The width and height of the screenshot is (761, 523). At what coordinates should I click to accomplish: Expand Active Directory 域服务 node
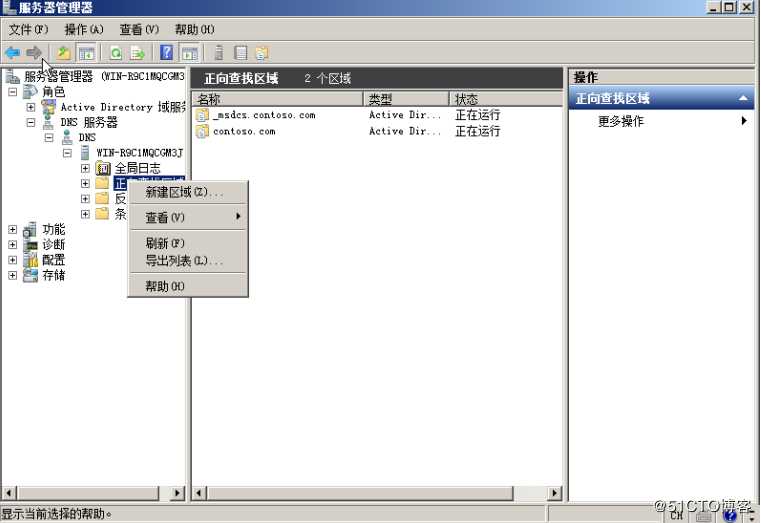click(x=31, y=107)
